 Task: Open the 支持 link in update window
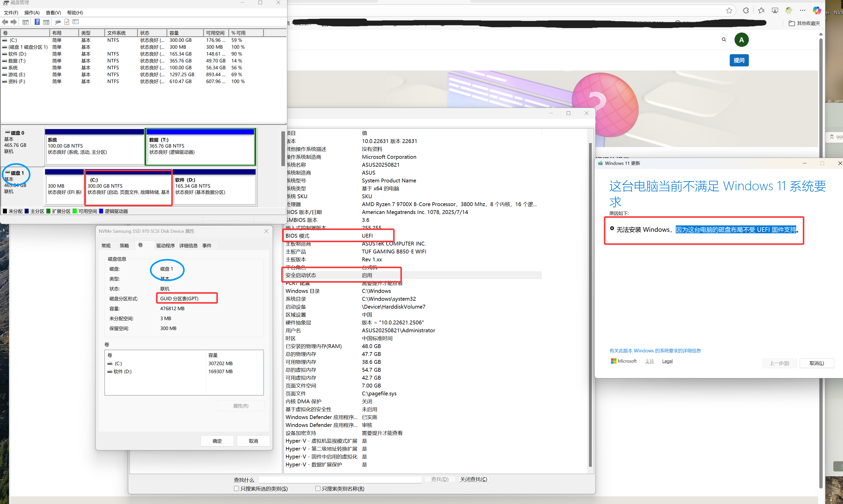650,361
